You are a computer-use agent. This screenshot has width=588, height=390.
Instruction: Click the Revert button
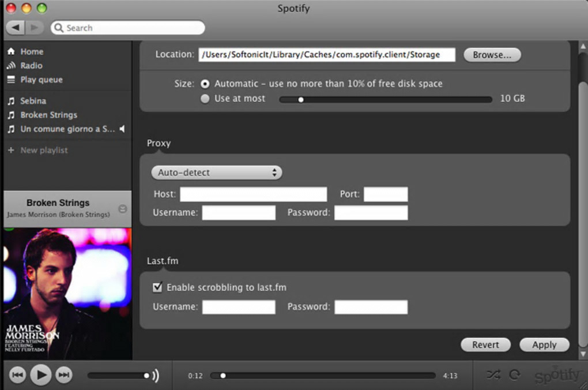[485, 344]
